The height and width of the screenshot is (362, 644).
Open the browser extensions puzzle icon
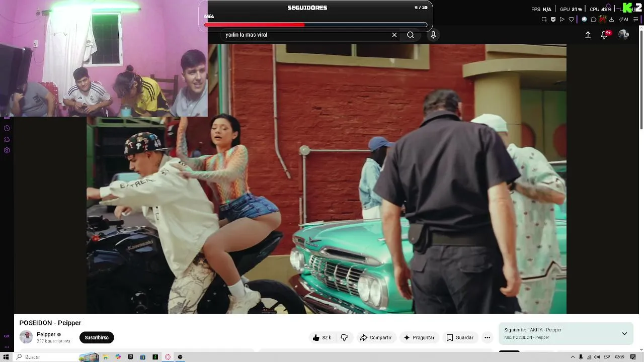(593, 20)
